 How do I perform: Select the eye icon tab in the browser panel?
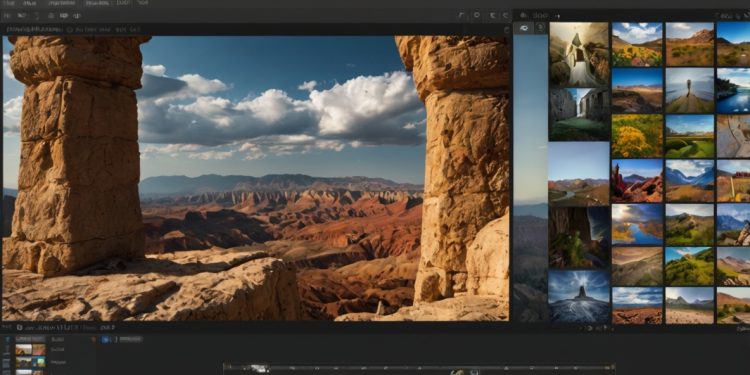tap(523, 28)
